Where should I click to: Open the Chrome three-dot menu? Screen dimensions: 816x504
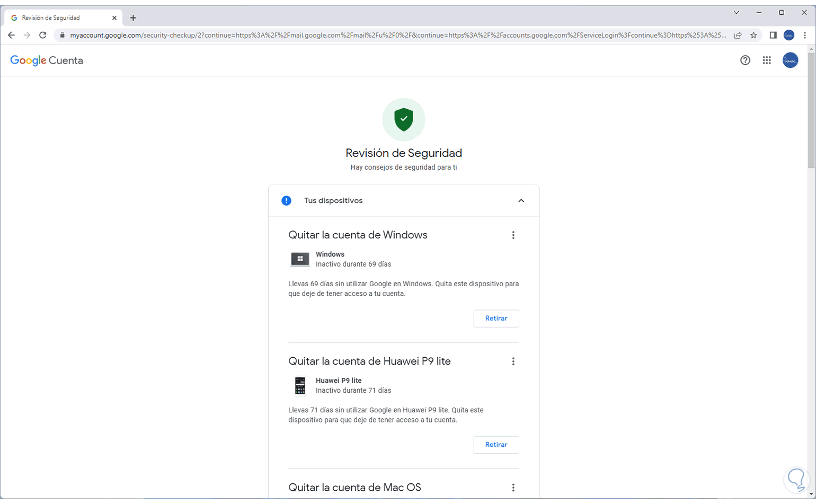coord(805,36)
